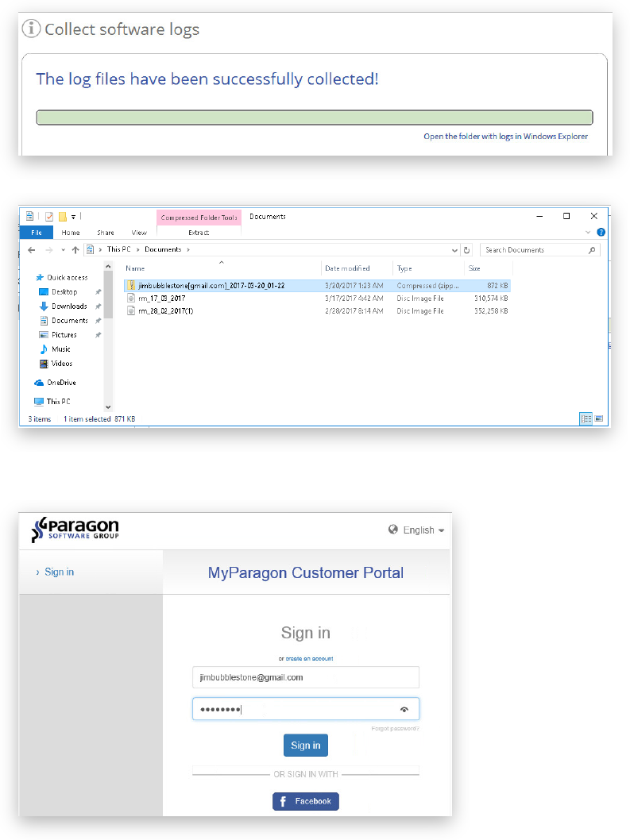Click the properties icon in quick access toolbar

coord(48,217)
